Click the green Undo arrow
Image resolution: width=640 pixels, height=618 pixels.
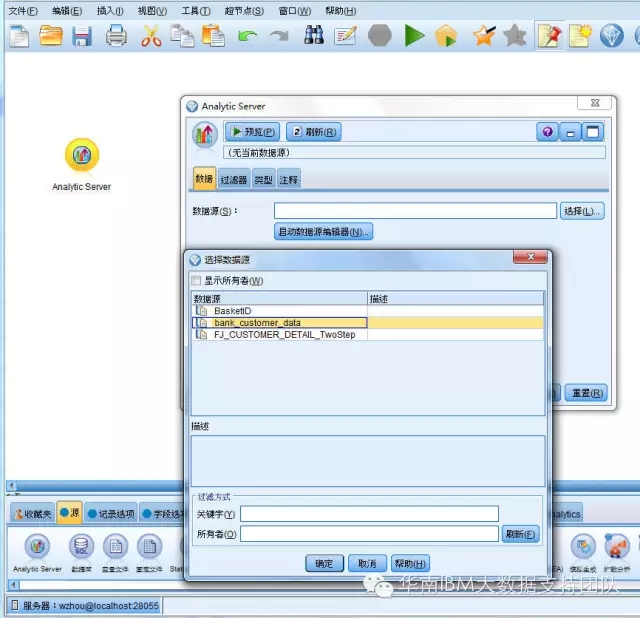247,36
